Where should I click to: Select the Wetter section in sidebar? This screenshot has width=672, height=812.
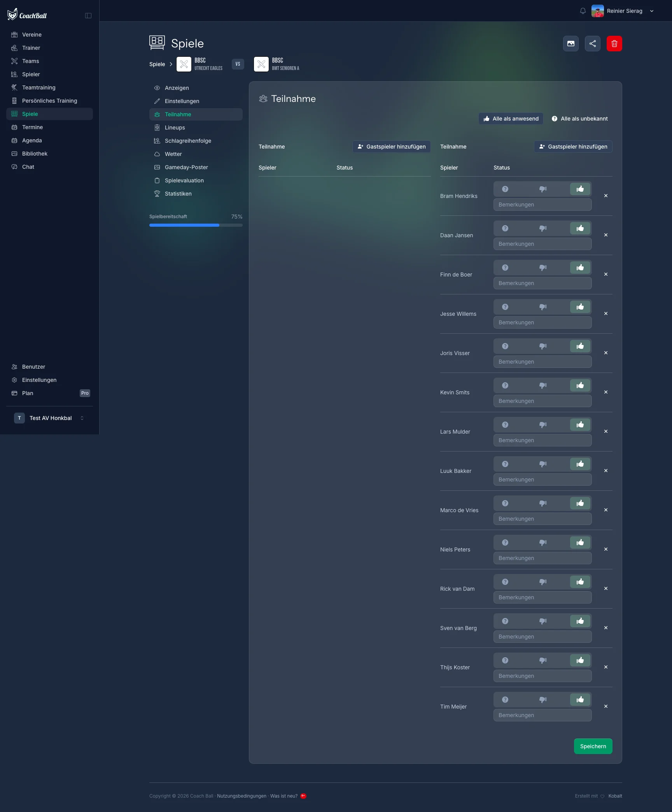pos(173,154)
